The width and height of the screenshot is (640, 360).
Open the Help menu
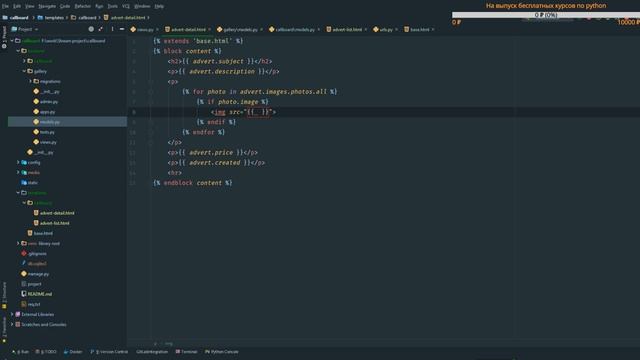[x=159, y=6]
